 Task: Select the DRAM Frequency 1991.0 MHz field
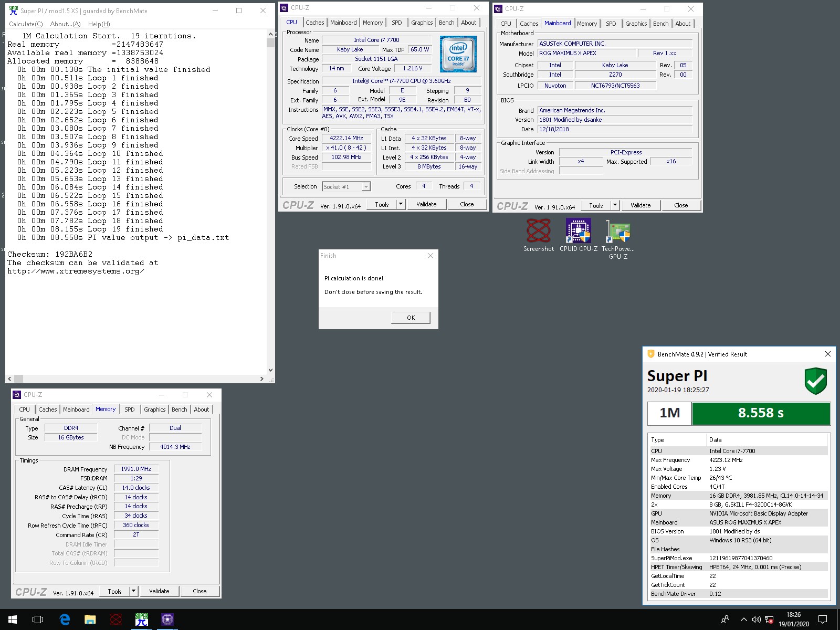click(x=136, y=469)
